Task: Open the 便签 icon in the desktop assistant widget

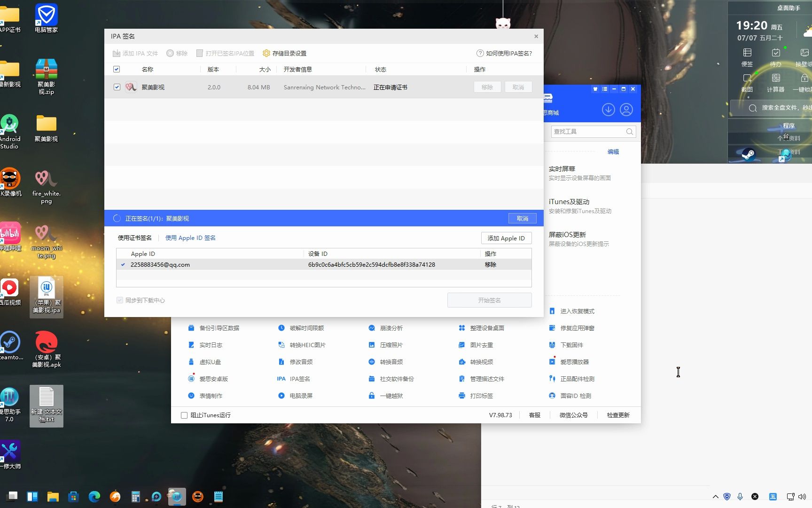Action: coord(747,57)
